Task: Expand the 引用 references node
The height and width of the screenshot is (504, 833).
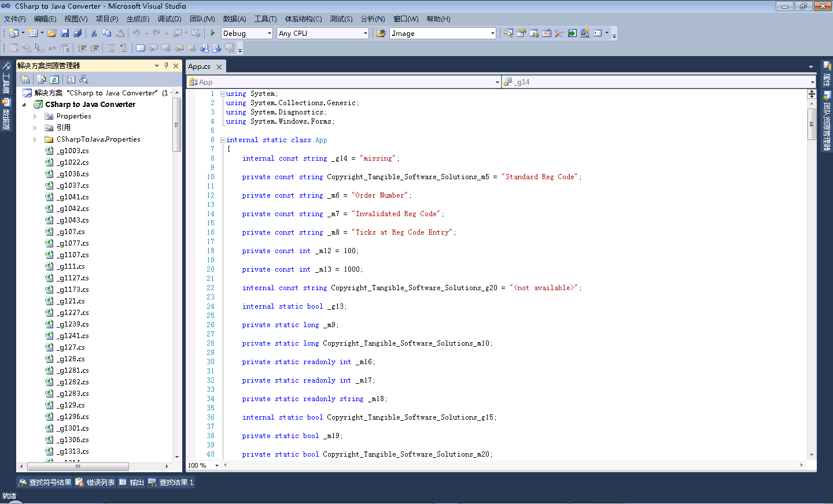Action: tap(35, 128)
